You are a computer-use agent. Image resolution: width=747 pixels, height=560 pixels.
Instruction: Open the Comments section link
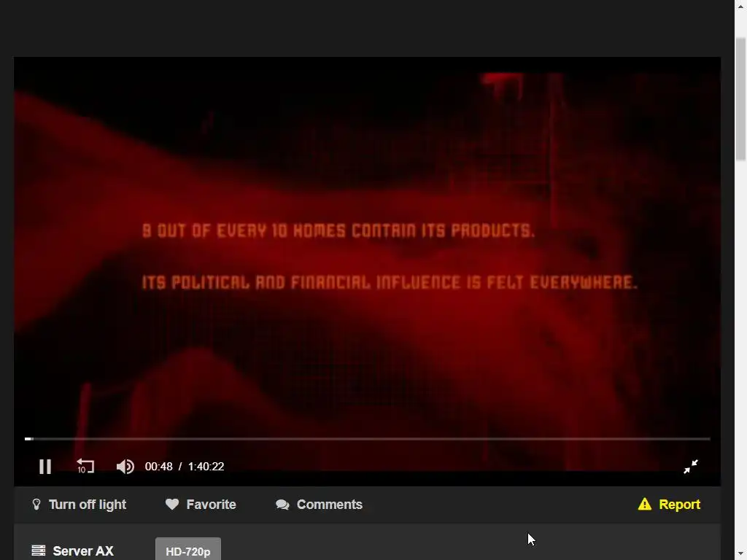330,505
